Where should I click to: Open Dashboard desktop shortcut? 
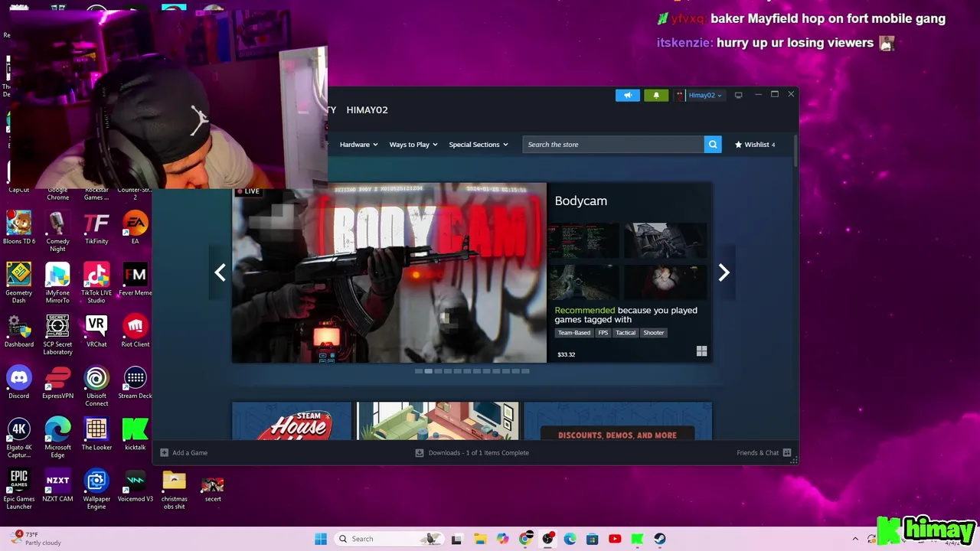(x=19, y=331)
